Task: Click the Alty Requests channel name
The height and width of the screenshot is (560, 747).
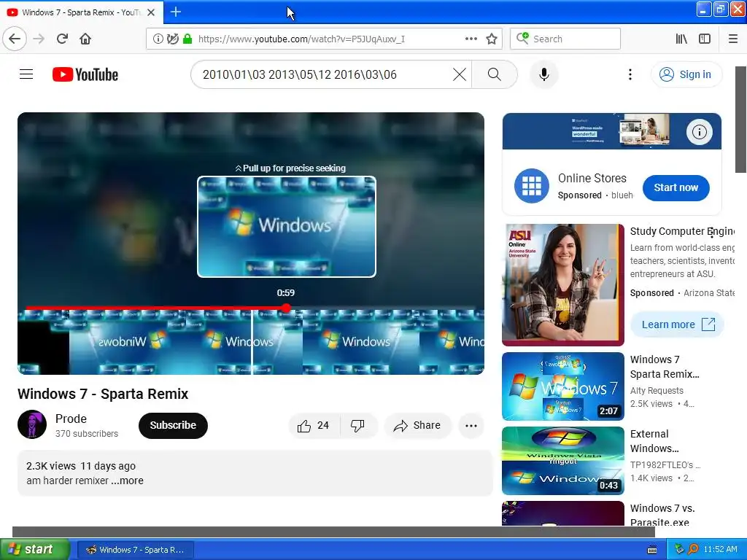Action: pyautogui.click(x=657, y=391)
